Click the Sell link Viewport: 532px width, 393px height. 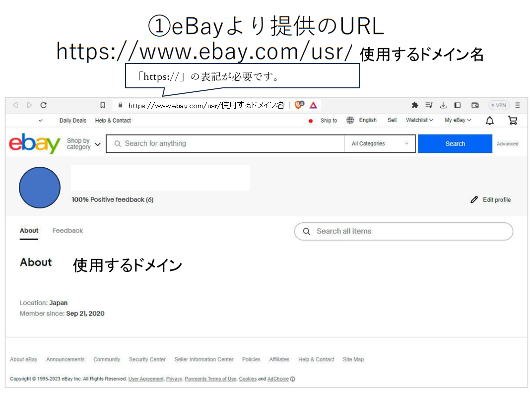click(392, 120)
